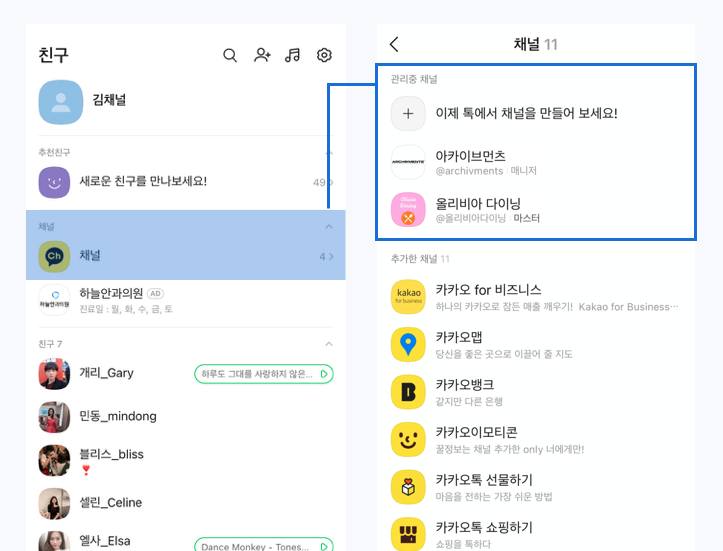This screenshot has height=551, width=723.
Task: Open the 채널 row in friends list
Action: point(185,257)
